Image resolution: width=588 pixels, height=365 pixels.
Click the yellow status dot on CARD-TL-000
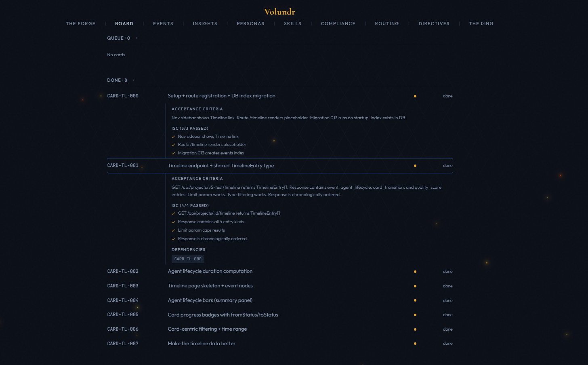click(415, 96)
